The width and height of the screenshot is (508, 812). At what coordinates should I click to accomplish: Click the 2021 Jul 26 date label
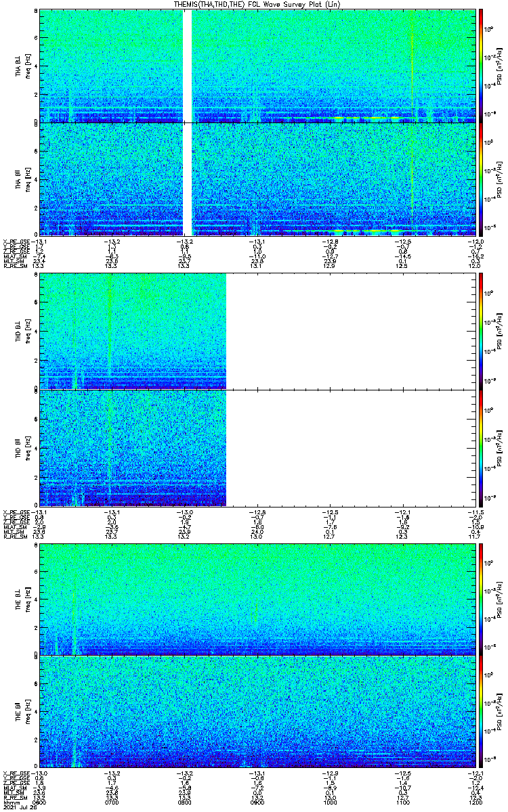point(19,807)
